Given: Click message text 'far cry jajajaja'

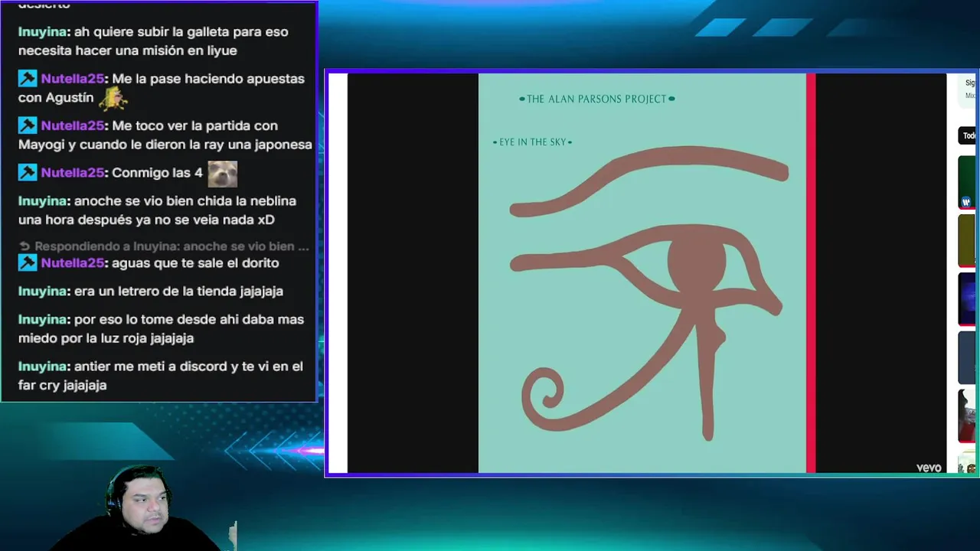Looking at the screenshot, I should click(62, 386).
